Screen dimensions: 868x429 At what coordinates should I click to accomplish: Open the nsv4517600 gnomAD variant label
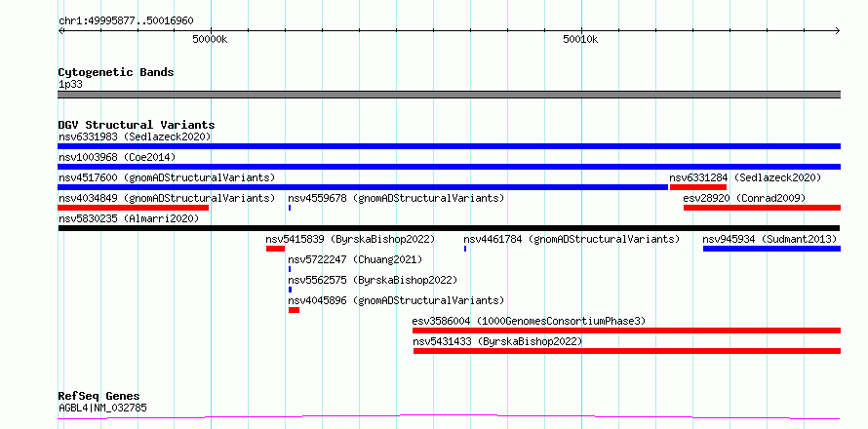pyautogui.click(x=167, y=177)
